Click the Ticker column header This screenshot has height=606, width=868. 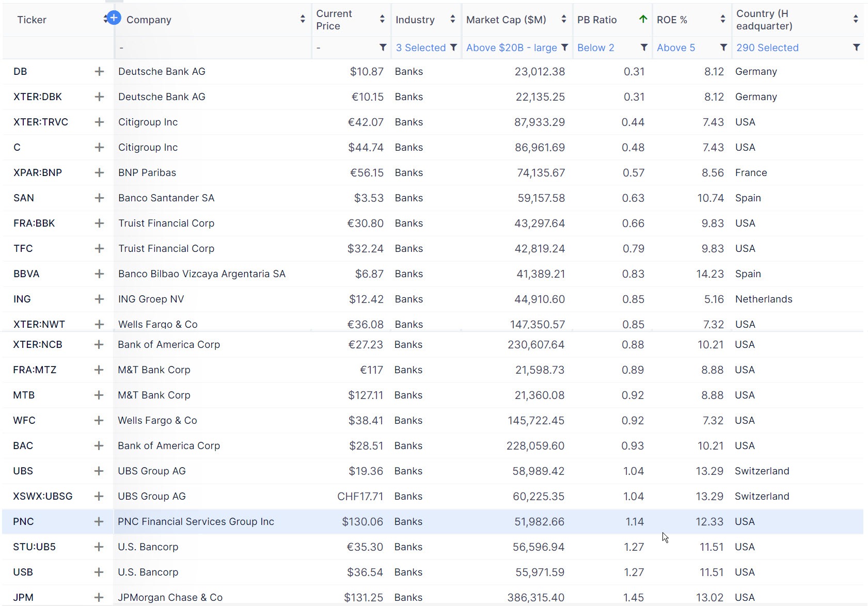pyautogui.click(x=31, y=20)
